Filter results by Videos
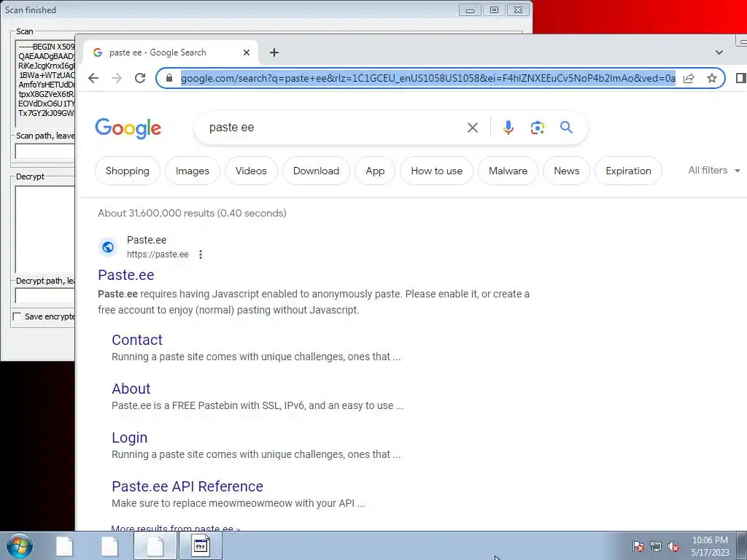 pyautogui.click(x=251, y=171)
